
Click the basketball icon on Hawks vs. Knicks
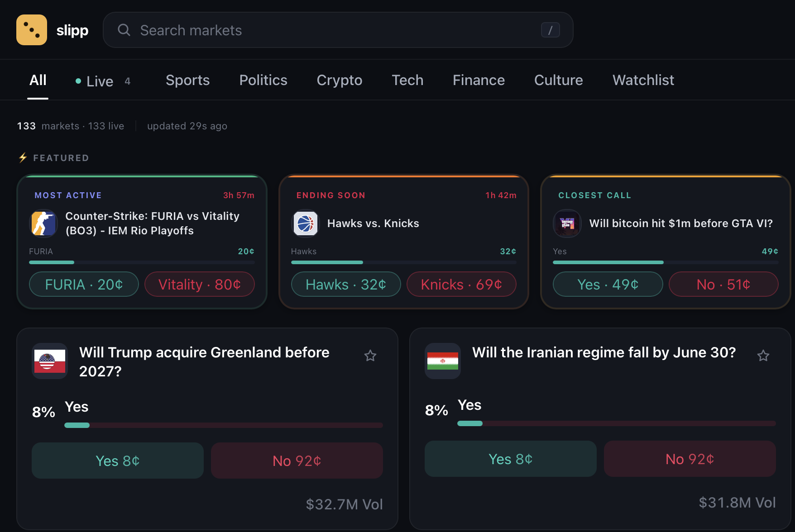(306, 223)
